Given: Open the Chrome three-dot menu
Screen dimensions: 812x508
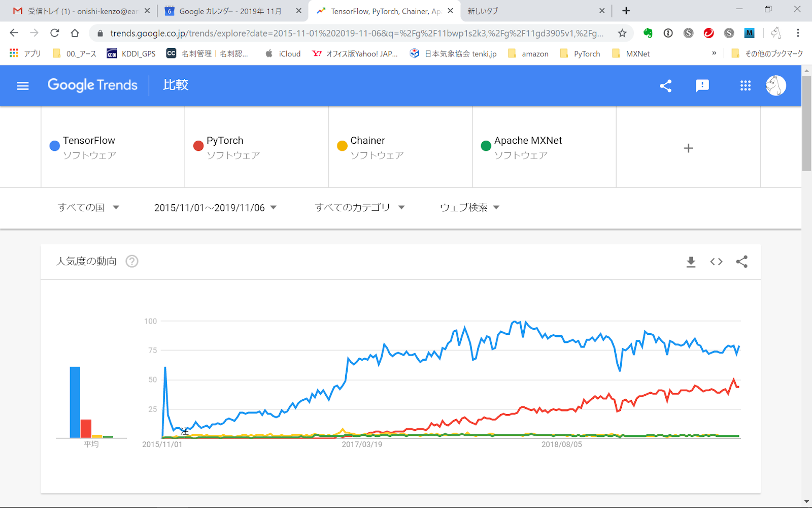Looking at the screenshot, I should 798,33.
